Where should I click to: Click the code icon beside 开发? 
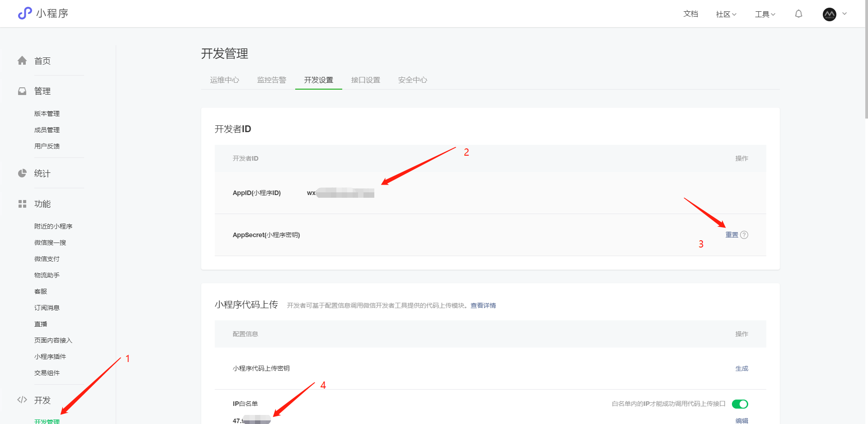pos(22,400)
